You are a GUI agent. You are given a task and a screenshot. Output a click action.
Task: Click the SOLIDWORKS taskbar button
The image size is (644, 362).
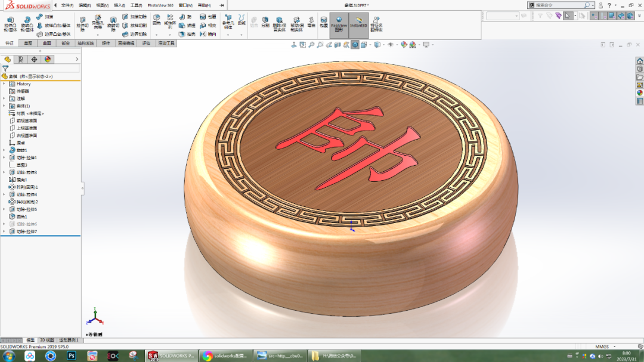click(172, 356)
